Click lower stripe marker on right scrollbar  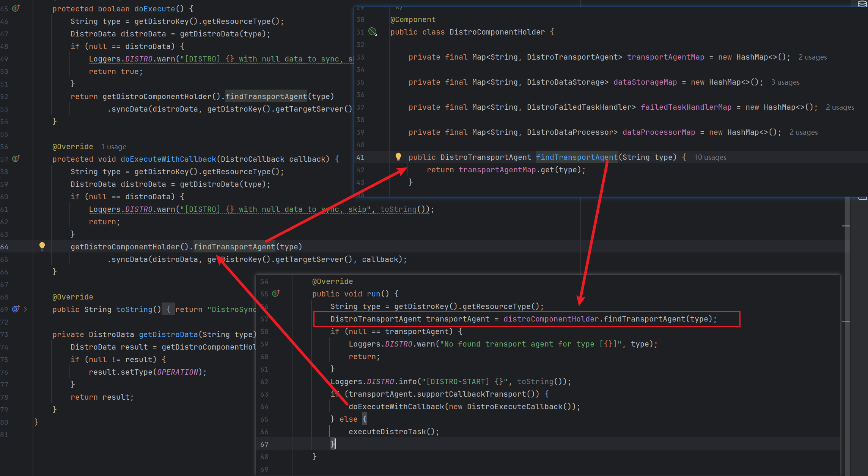(846, 322)
